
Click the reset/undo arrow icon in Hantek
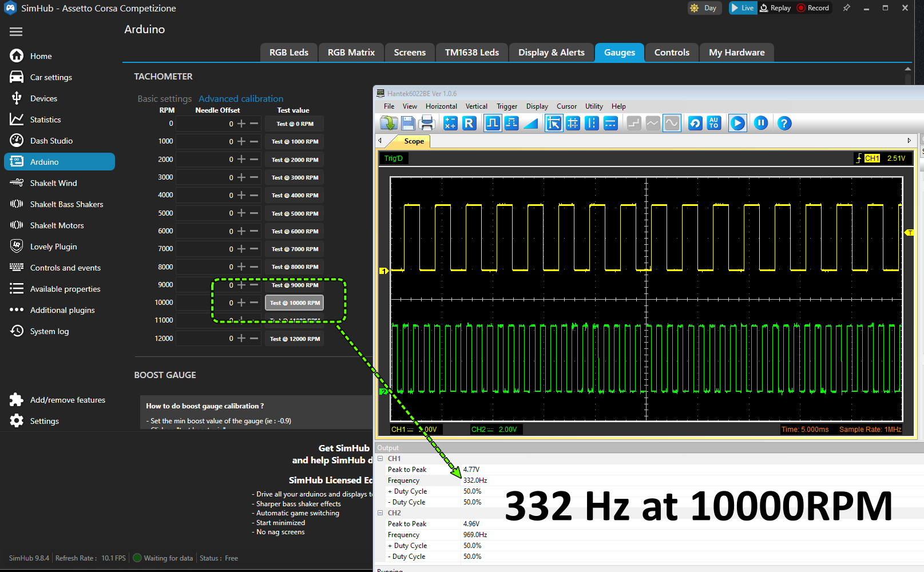(x=695, y=123)
